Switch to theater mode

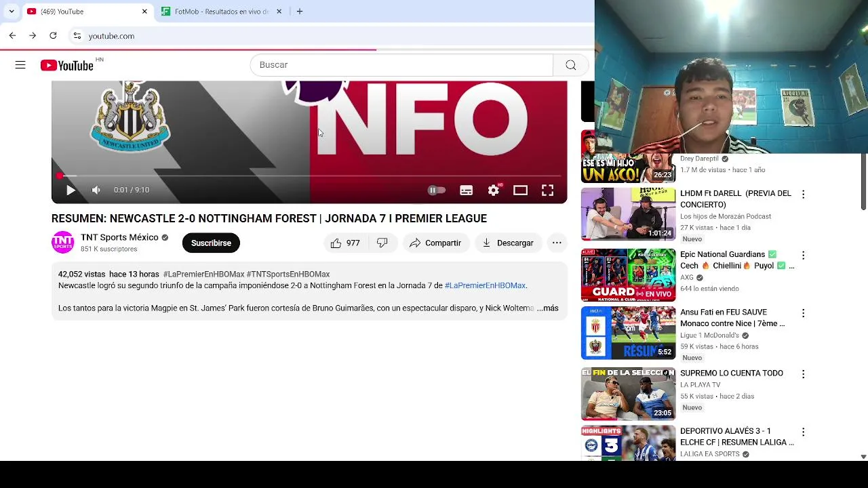tap(520, 190)
